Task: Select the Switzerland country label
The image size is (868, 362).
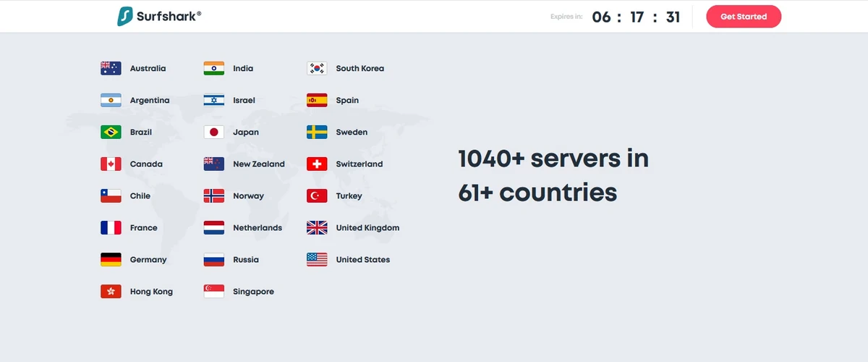Action: [x=359, y=164]
